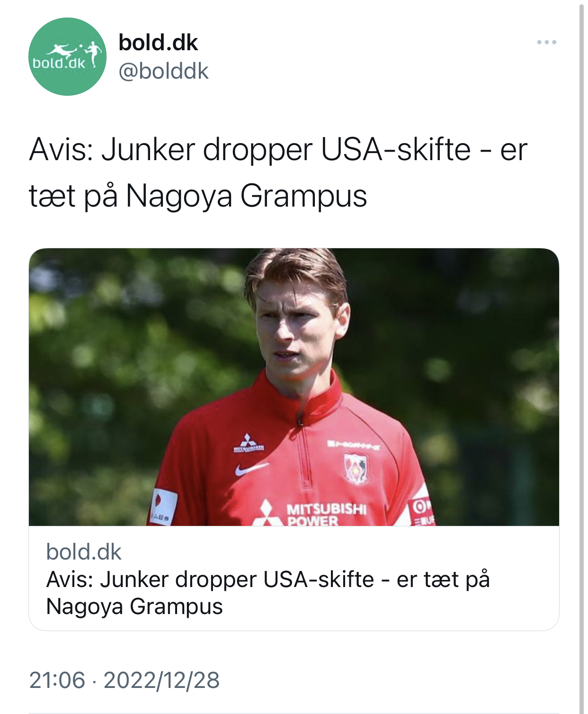Open the link card headline text
This screenshot has width=588, height=714.
coord(268,593)
